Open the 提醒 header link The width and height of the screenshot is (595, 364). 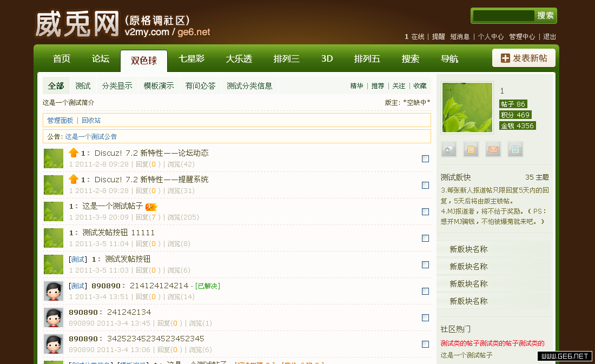pyautogui.click(x=438, y=36)
